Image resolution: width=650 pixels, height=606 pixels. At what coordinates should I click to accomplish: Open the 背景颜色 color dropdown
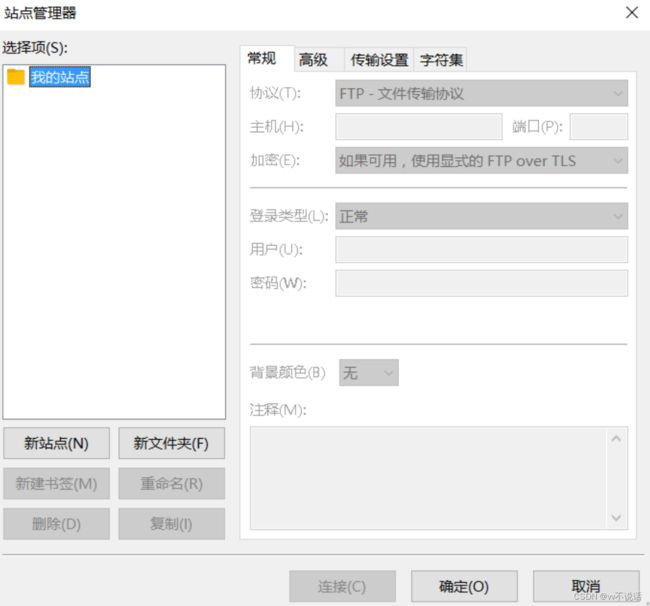pos(369,373)
